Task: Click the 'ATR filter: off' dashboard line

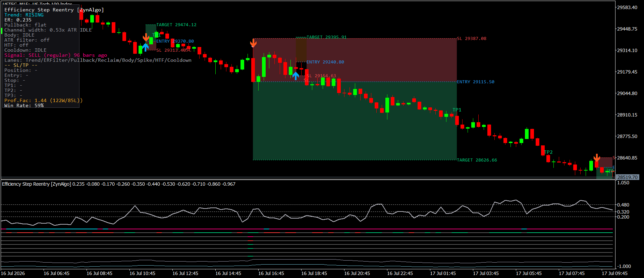Action: tap(27, 40)
